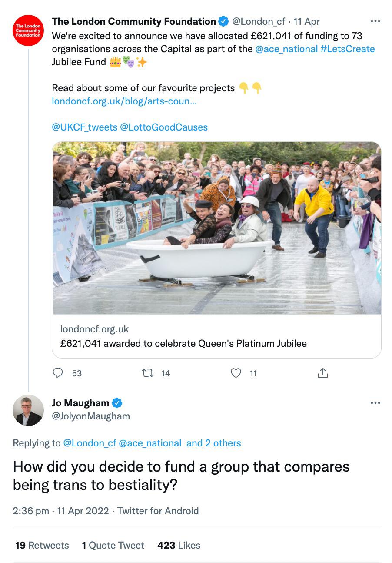This screenshot has height=563, width=392.
Task: View the 19 Retweets list
Action: (42, 545)
